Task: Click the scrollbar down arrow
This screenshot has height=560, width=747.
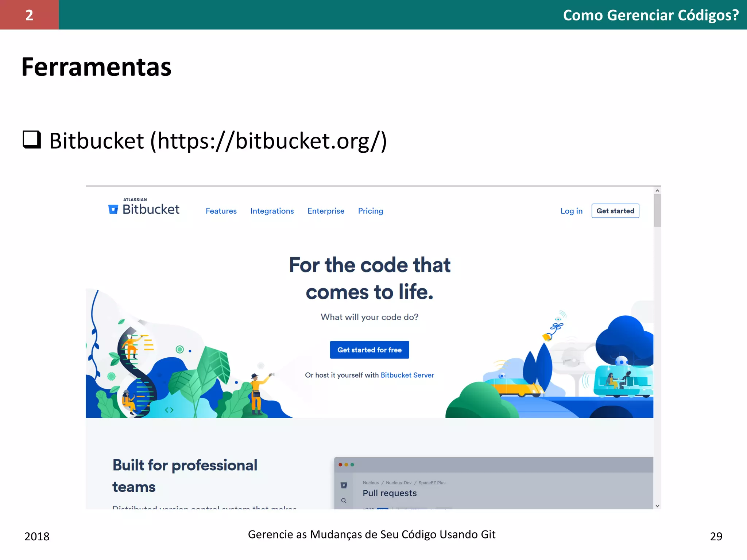Action: (657, 506)
